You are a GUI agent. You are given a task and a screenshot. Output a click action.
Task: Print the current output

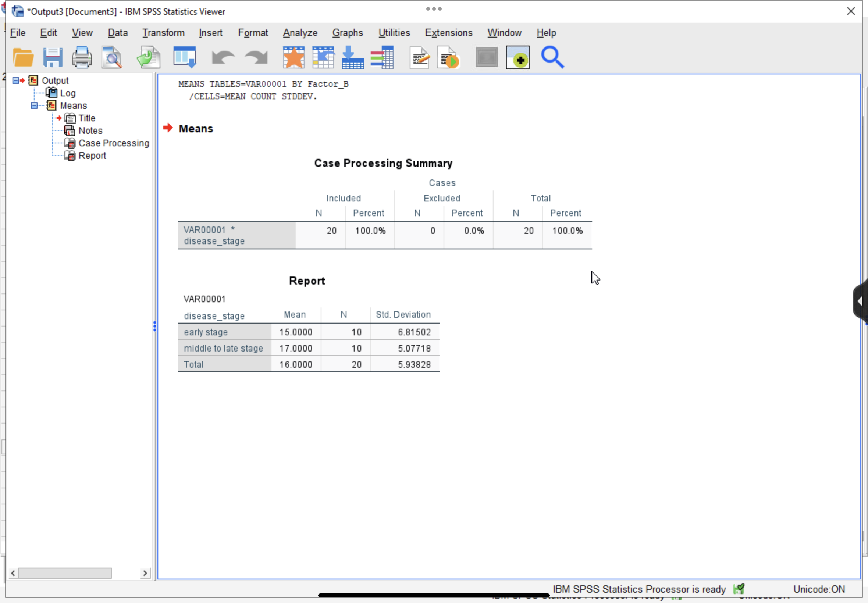point(82,57)
